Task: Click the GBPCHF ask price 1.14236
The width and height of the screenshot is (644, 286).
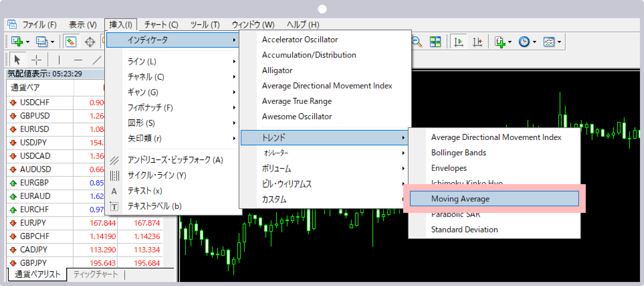Action: [147, 237]
